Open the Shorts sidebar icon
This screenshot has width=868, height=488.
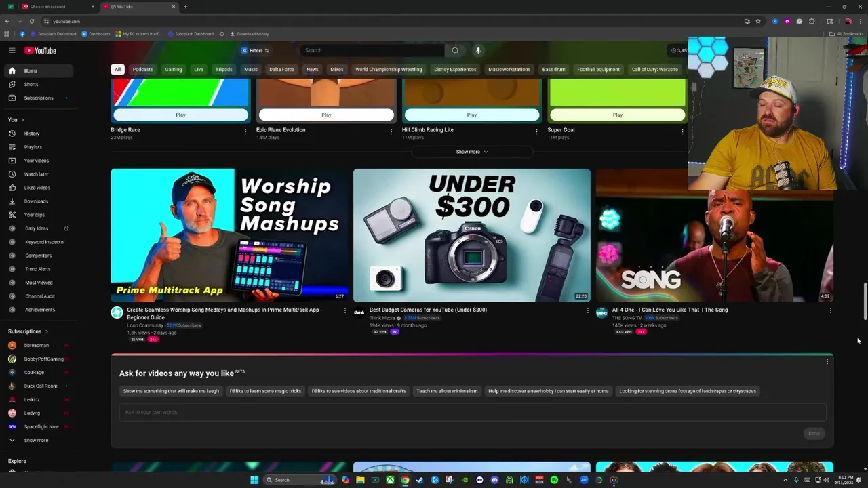[x=12, y=84]
